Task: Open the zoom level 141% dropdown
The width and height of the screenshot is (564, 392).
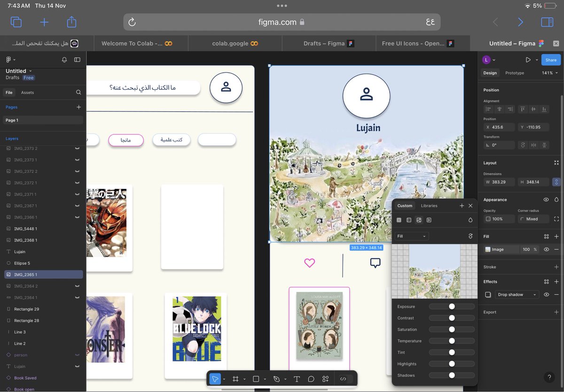Action: click(550, 73)
